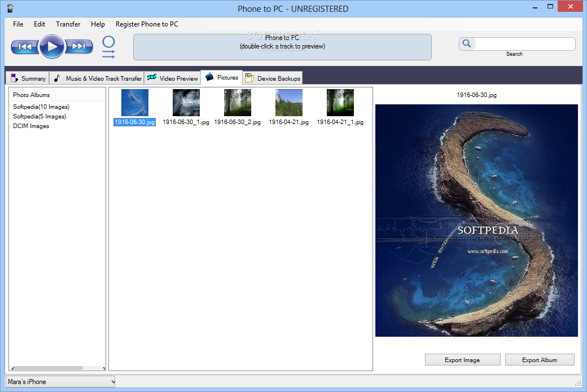Click the selected 1916-06-30.jpg filename label

click(134, 122)
